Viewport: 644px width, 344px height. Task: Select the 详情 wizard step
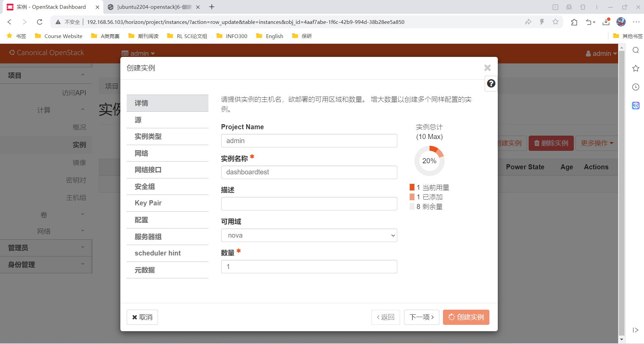[167, 103]
